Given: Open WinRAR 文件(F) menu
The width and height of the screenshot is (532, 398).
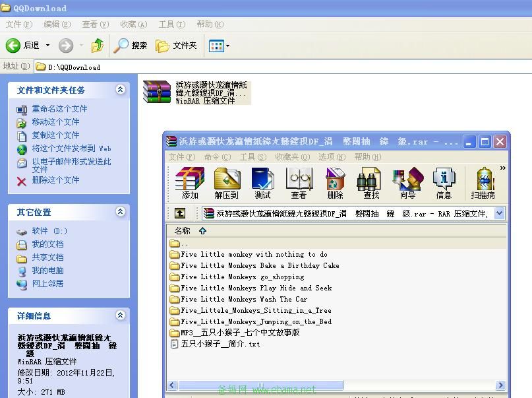Looking at the screenshot, I should pos(182,157).
